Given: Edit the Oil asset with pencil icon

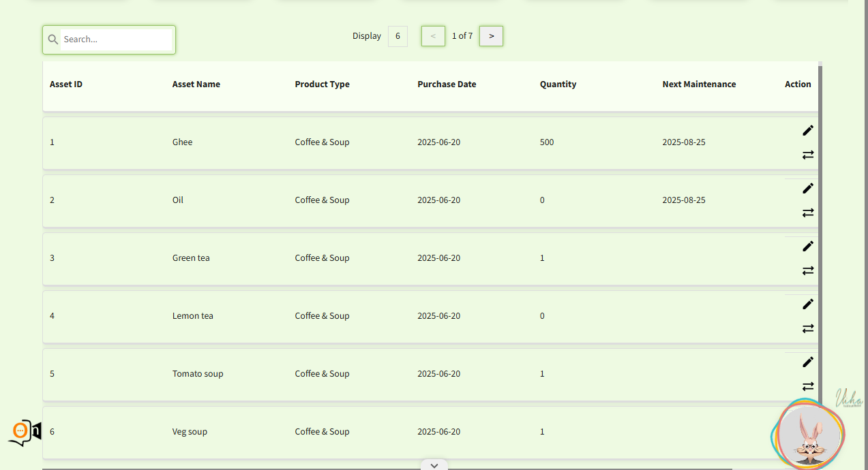Looking at the screenshot, I should click(x=808, y=188).
